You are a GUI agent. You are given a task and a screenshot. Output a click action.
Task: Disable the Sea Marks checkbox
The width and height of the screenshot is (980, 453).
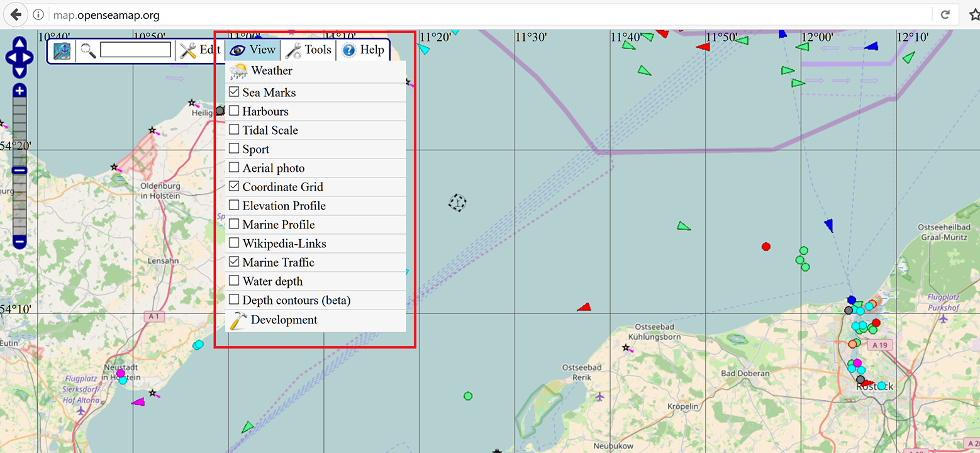click(234, 92)
